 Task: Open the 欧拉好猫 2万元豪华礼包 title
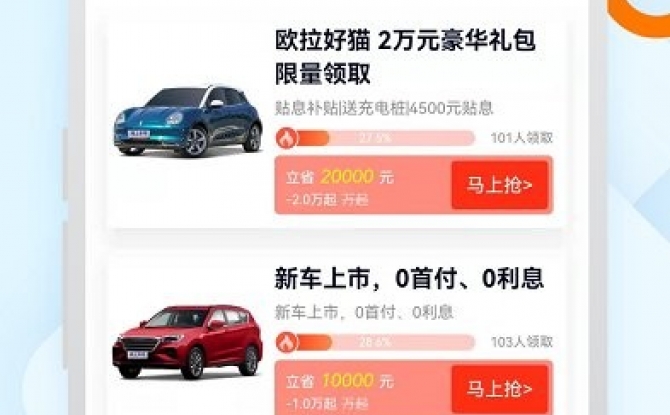coord(405,57)
